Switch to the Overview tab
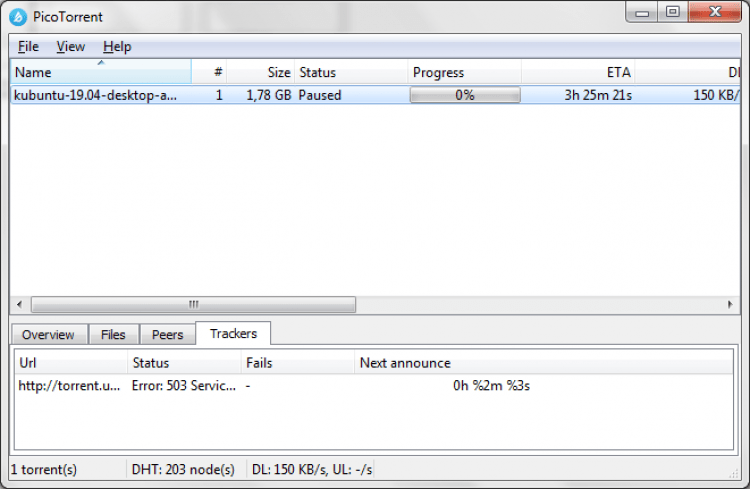The height and width of the screenshot is (489, 750). coord(48,334)
